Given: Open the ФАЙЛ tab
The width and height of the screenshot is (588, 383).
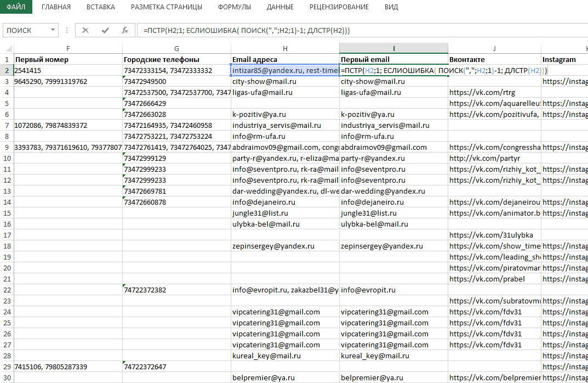Looking at the screenshot, I should [16, 7].
